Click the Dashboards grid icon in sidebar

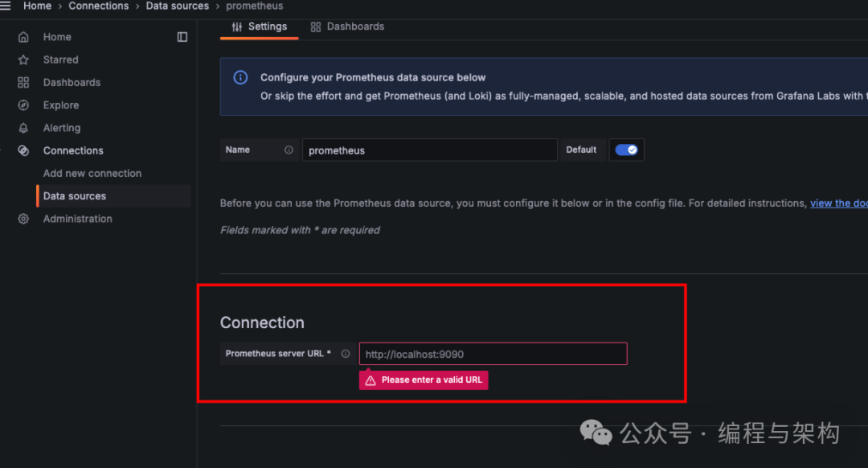tap(23, 82)
